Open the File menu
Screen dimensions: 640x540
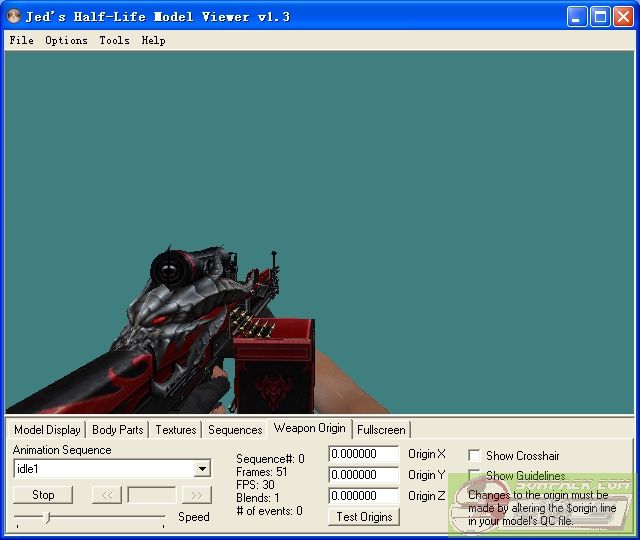pyautogui.click(x=21, y=41)
